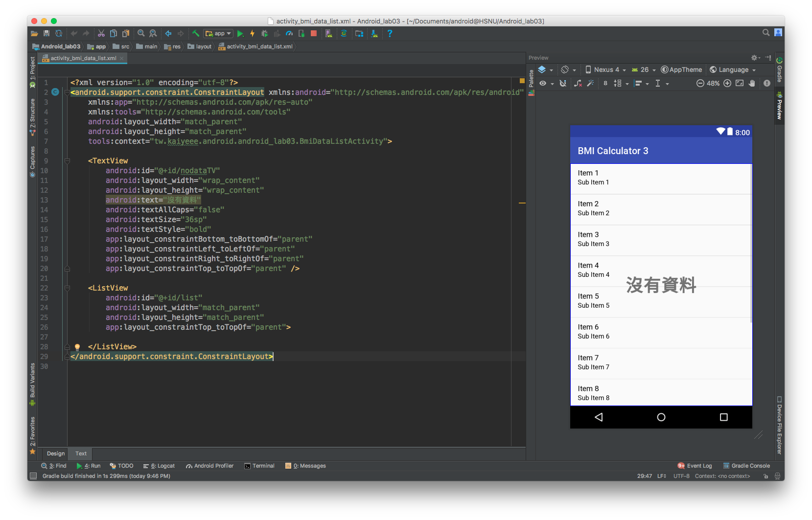Open the Language dropdown
812x520 pixels.
[x=733, y=70]
